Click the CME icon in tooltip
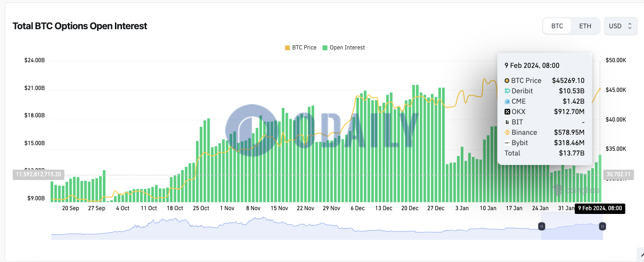This screenshot has width=644, height=262. (x=507, y=101)
